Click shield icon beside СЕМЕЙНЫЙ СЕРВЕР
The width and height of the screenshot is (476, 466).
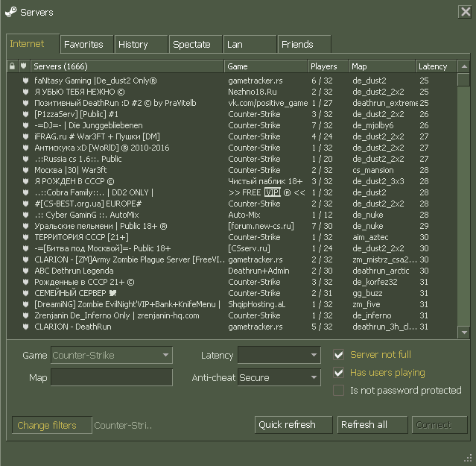click(x=26, y=293)
